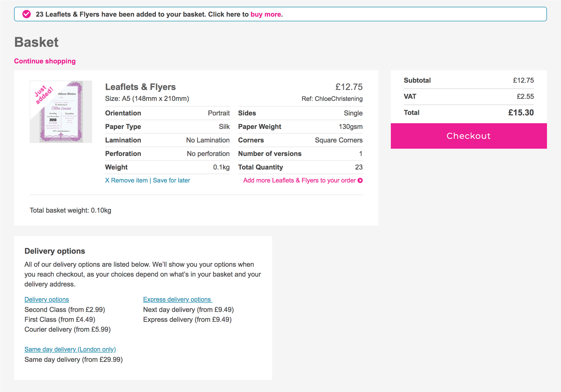The width and height of the screenshot is (561, 392).
Task: Click the arrow icon beside Add more Leaflets
Action: point(360,180)
